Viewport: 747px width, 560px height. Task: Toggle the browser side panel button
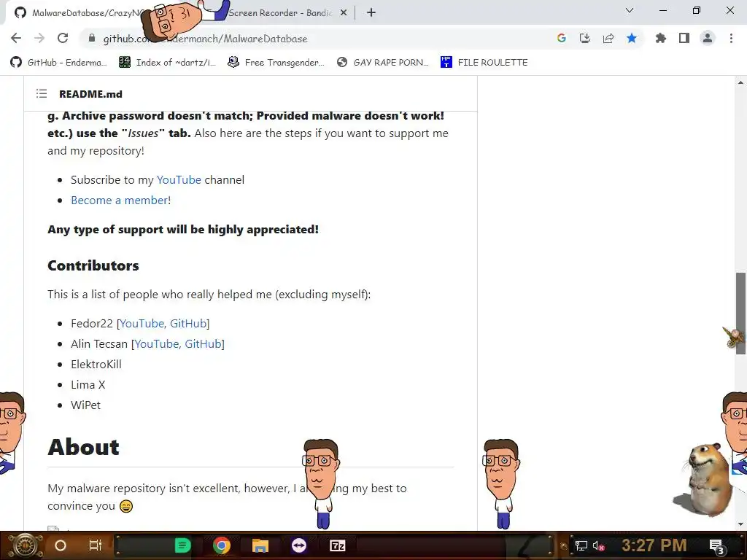click(x=684, y=38)
